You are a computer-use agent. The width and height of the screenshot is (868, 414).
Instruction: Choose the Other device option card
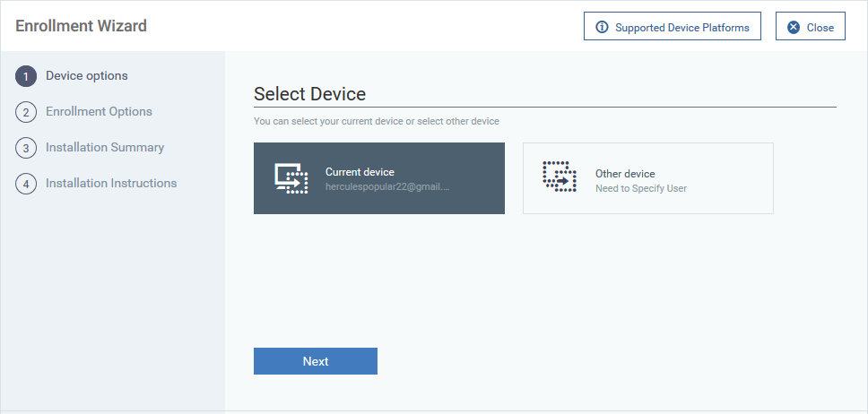pos(648,178)
